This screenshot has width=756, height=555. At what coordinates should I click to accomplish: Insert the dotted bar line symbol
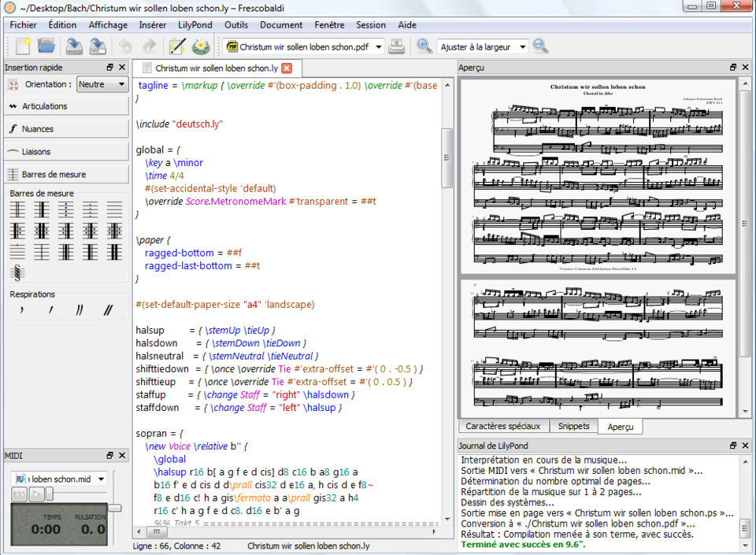66,209
